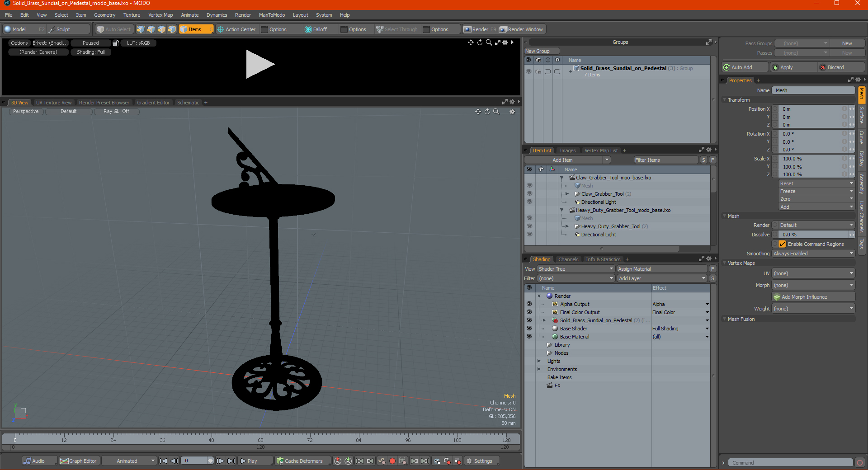The width and height of the screenshot is (868, 470).
Task: Click the red record autokey icon
Action: coord(392,461)
